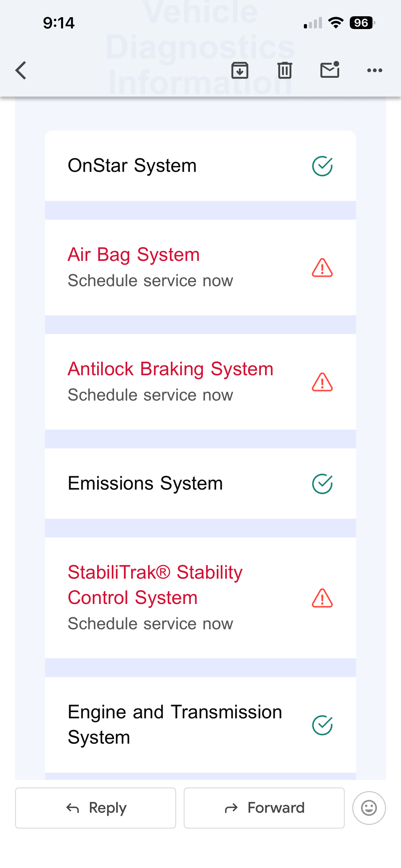Tap the Air Bag System warning triangle

[x=322, y=268]
